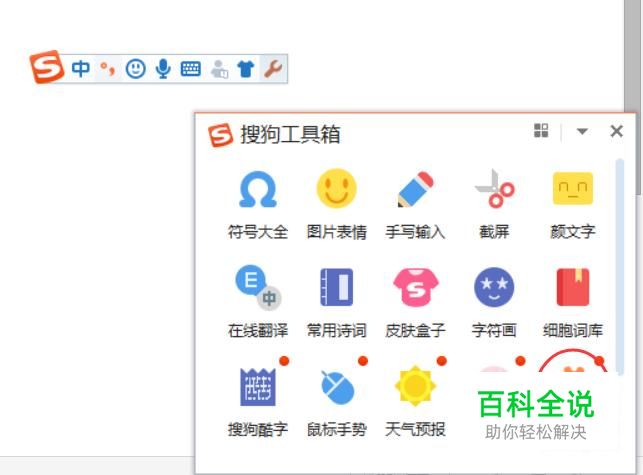
Task: Open the emoji smiley on the input bar
Action: coord(135,69)
